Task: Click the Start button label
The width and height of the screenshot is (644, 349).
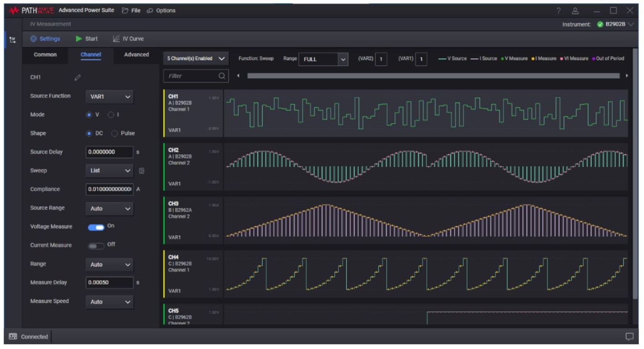Action: click(x=91, y=39)
